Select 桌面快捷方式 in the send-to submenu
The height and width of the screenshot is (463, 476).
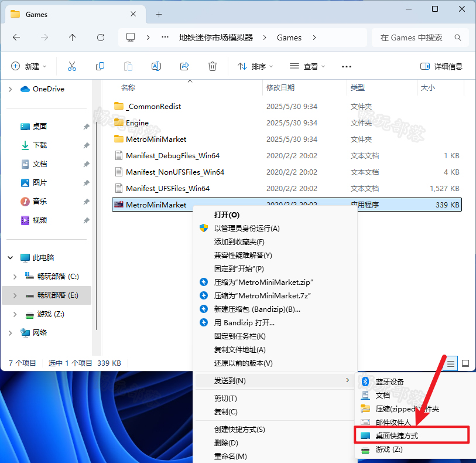click(x=412, y=435)
